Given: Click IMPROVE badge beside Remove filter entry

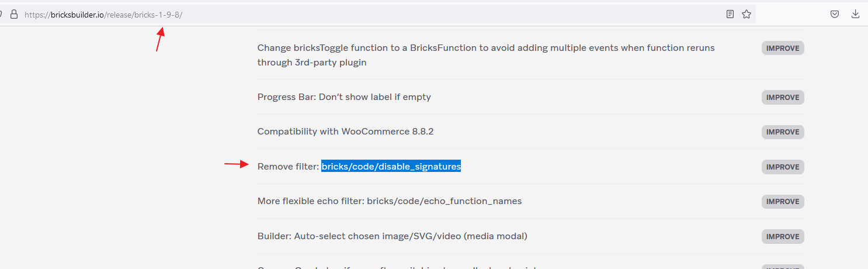Looking at the screenshot, I should coord(783,167).
